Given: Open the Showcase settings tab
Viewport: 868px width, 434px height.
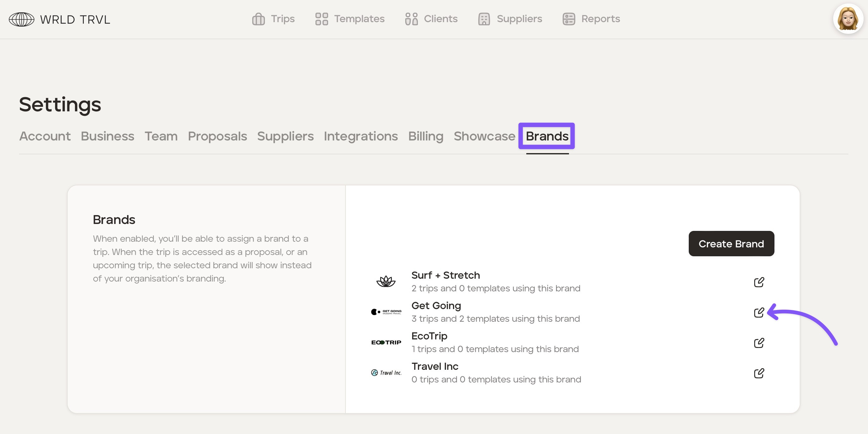Looking at the screenshot, I should pyautogui.click(x=484, y=136).
